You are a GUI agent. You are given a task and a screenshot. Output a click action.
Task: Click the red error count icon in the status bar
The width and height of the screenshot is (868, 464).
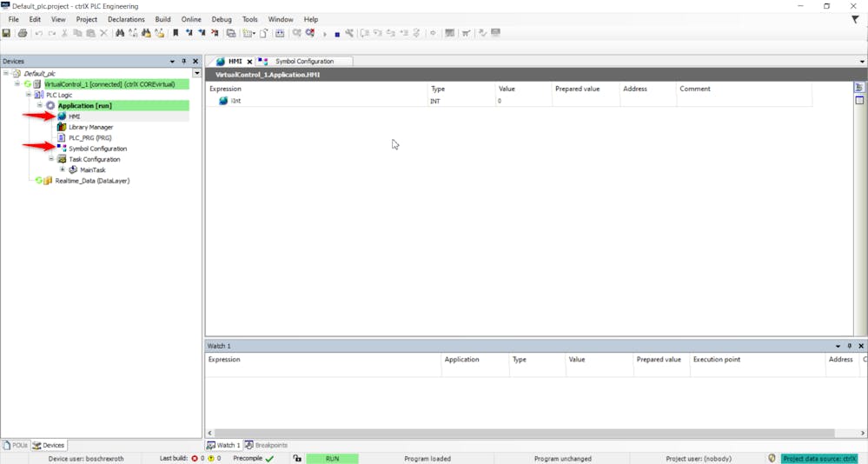pos(195,459)
